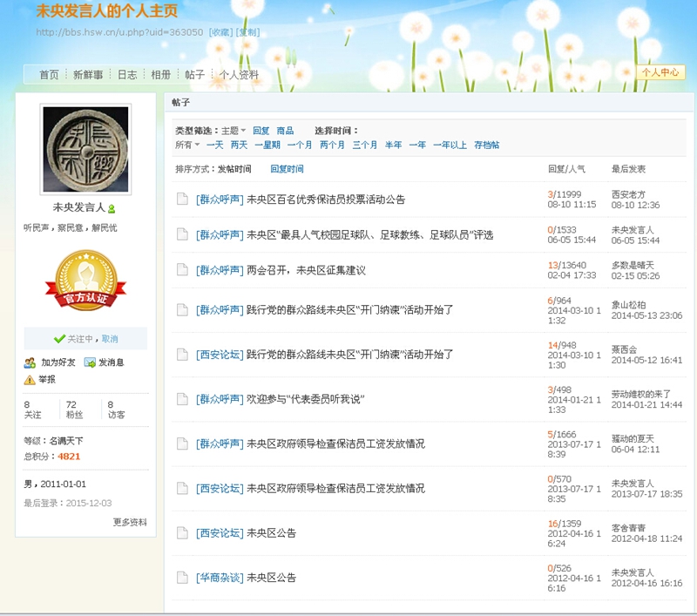697x616 pixels.
Task: Cancel following via 取消 link
Action: [110, 339]
